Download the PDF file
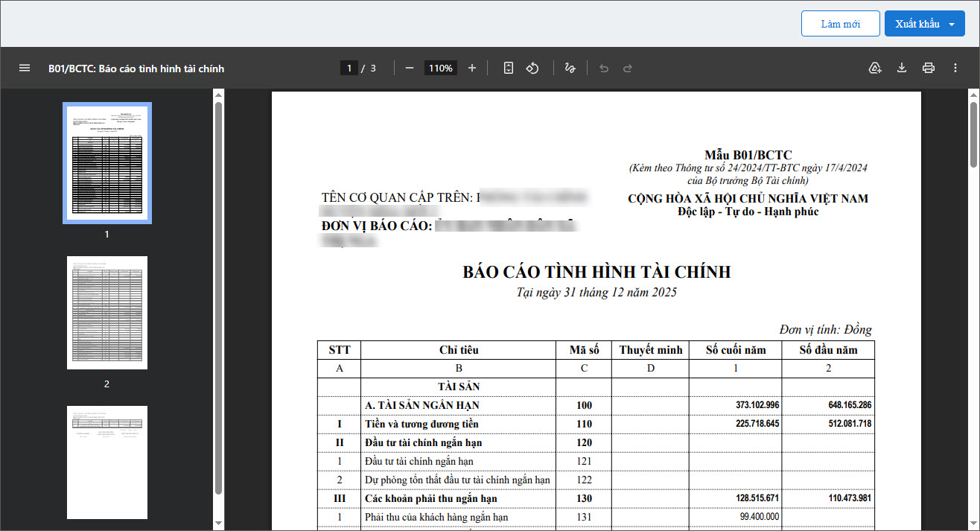 (902, 68)
